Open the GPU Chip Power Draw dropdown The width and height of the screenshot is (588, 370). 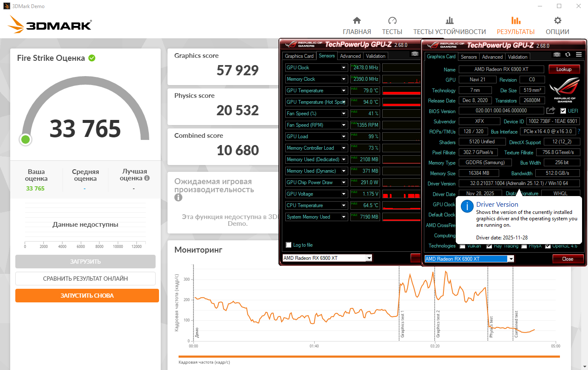[x=344, y=182]
